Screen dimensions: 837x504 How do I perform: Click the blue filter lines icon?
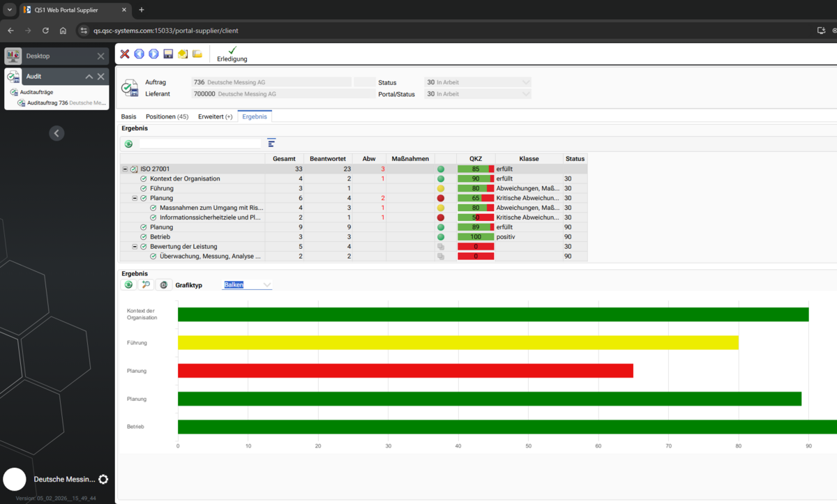click(x=271, y=143)
